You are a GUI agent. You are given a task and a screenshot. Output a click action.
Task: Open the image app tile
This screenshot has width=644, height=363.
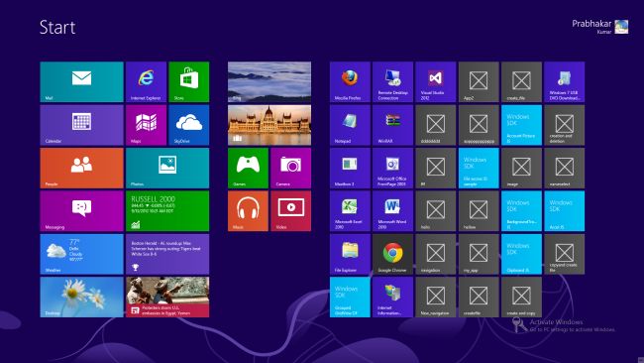[x=521, y=169]
